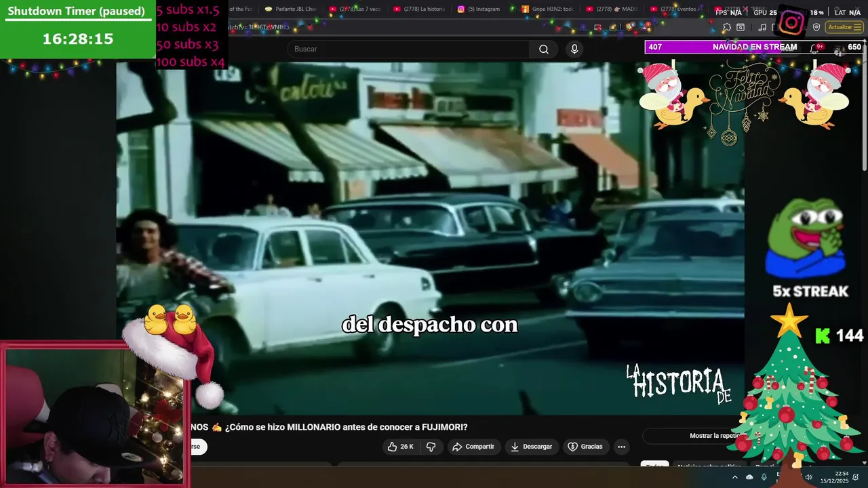Screen dimensions: 868x488
Task: Click the YouTube search magnifier button
Action: point(544,49)
